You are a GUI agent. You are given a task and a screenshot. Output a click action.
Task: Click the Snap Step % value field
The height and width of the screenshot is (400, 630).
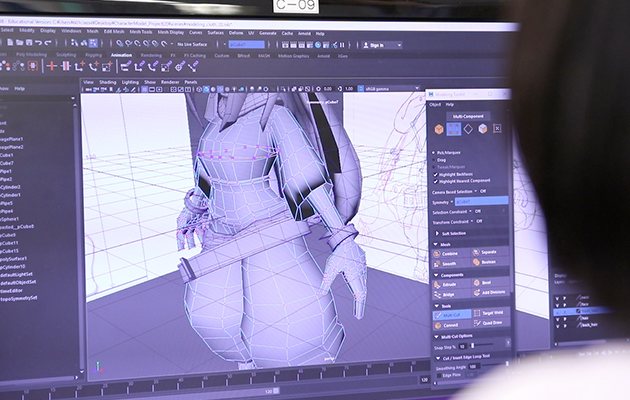point(462,347)
